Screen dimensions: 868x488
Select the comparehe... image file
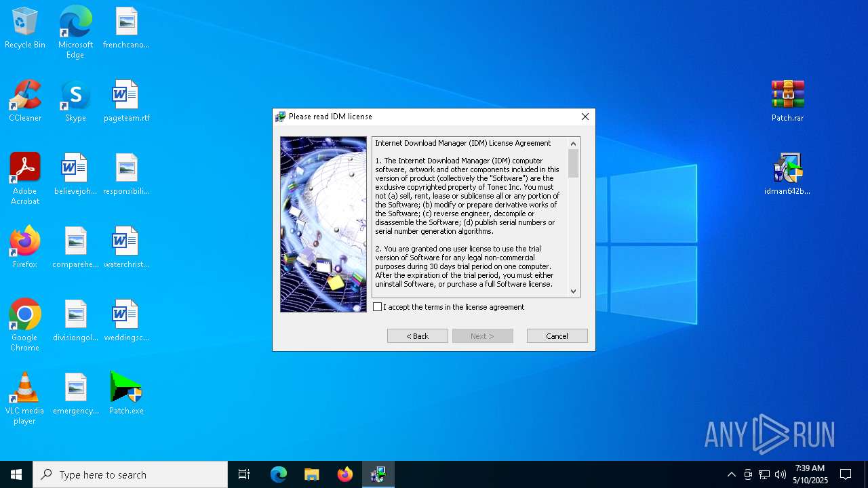pos(75,248)
